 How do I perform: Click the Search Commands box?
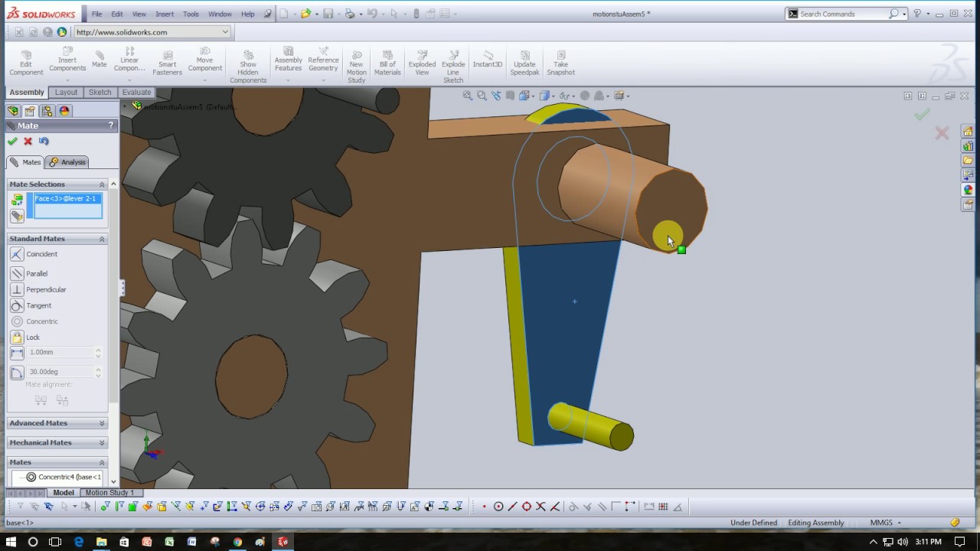(x=842, y=14)
